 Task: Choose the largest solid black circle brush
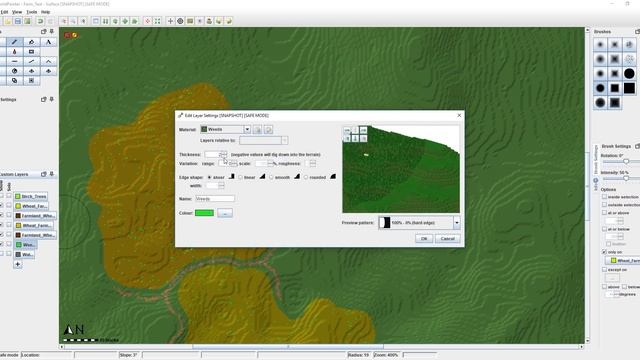[629, 73]
